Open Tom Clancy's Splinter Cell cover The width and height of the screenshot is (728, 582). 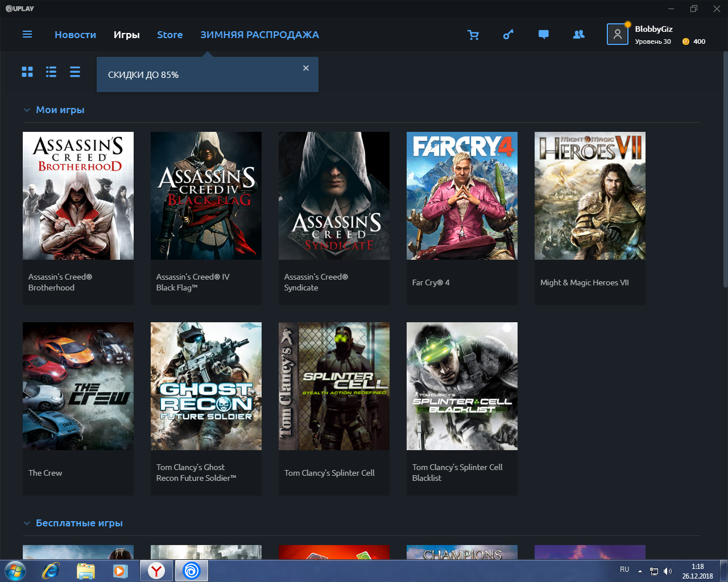point(334,386)
